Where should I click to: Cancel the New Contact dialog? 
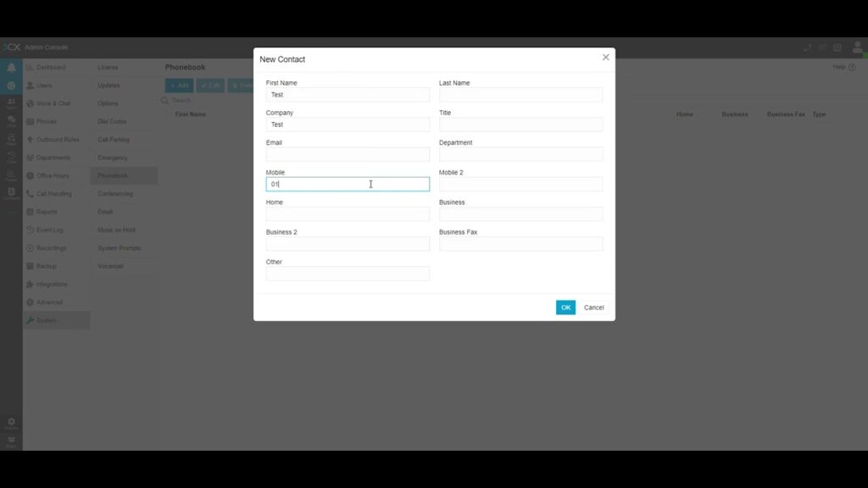(x=593, y=308)
